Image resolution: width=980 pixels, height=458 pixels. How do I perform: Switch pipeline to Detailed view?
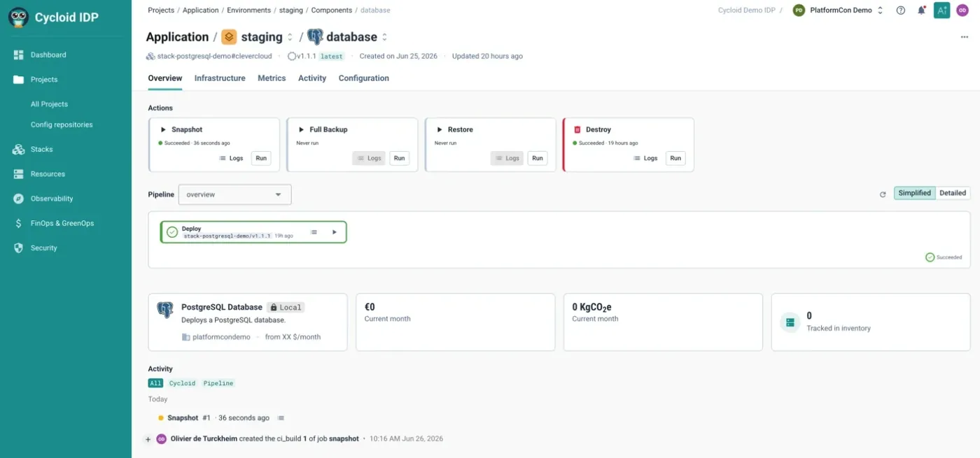[x=953, y=193]
